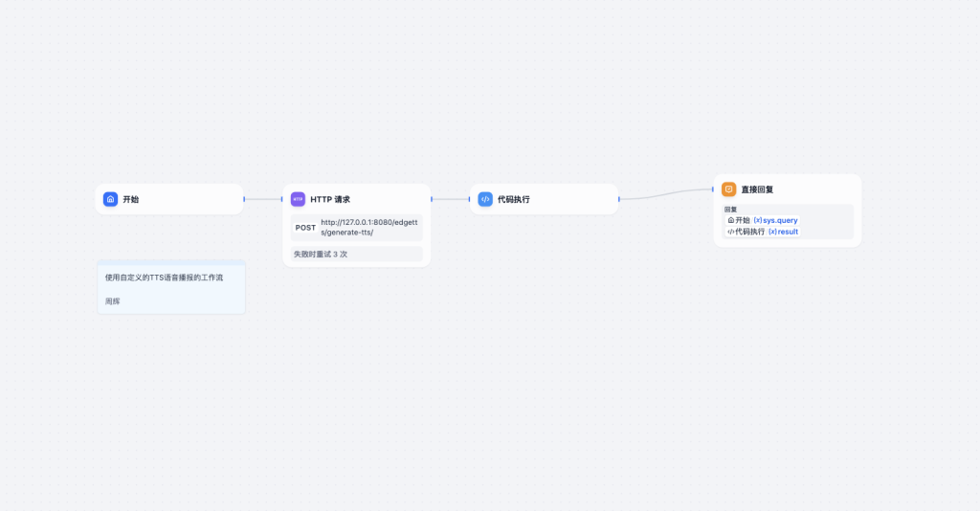The width and height of the screenshot is (980, 511).
Task: Click the small code icon beside 代码执行 in reply box
Action: pyautogui.click(x=730, y=232)
